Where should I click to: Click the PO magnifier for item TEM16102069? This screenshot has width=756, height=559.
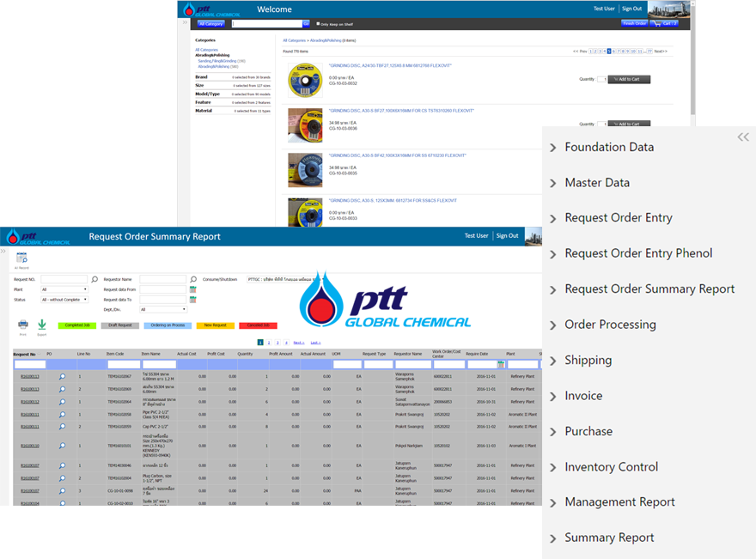tap(62, 389)
